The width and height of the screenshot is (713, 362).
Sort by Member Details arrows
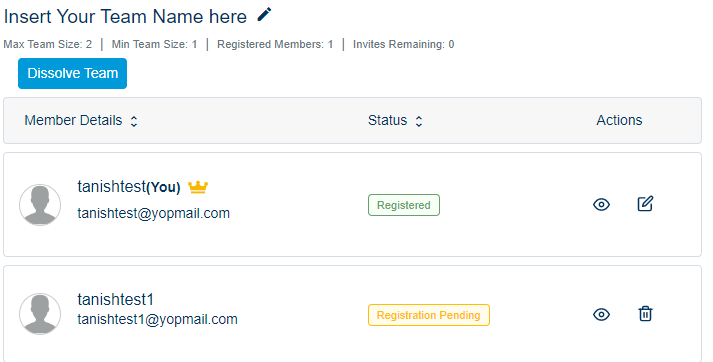(134, 121)
